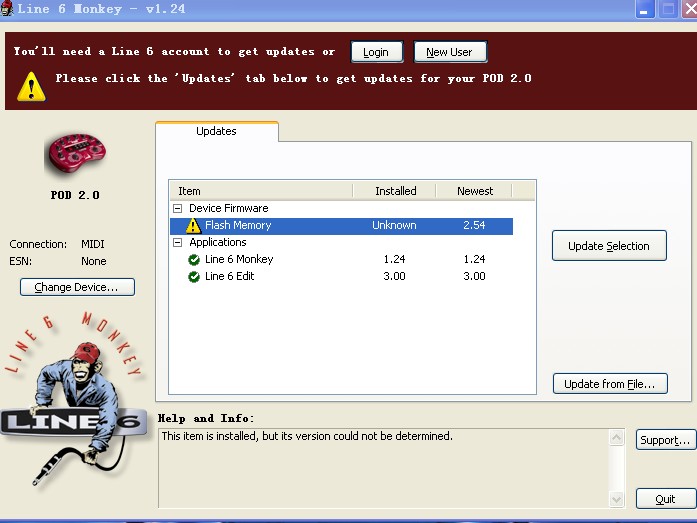The image size is (697, 523).
Task: Minimize the Line 6 Monkey window
Action: (x=645, y=9)
